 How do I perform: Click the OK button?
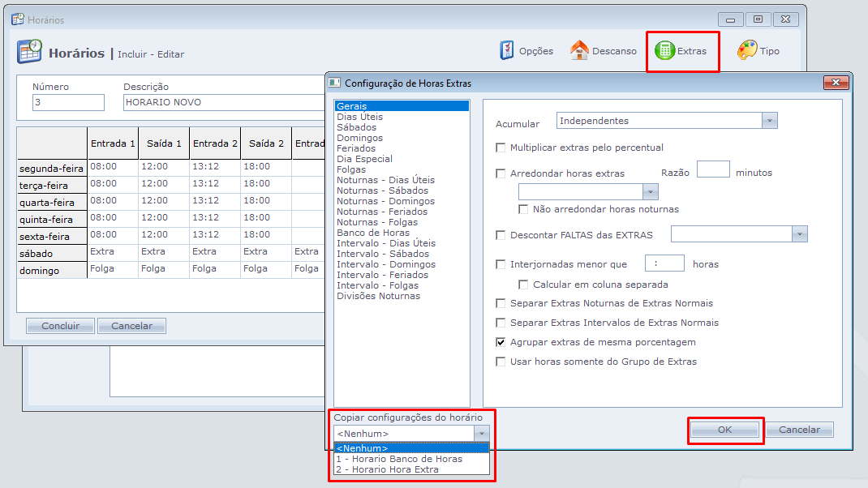pos(724,430)
